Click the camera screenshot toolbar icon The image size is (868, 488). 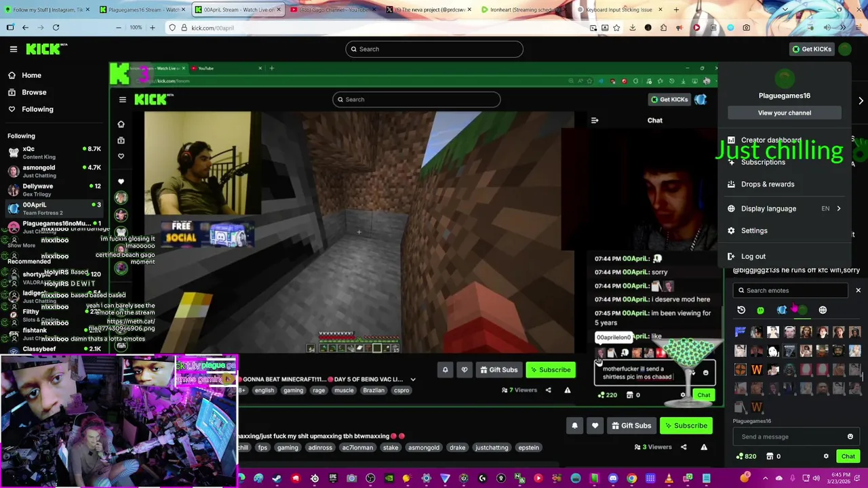point(746,28)
